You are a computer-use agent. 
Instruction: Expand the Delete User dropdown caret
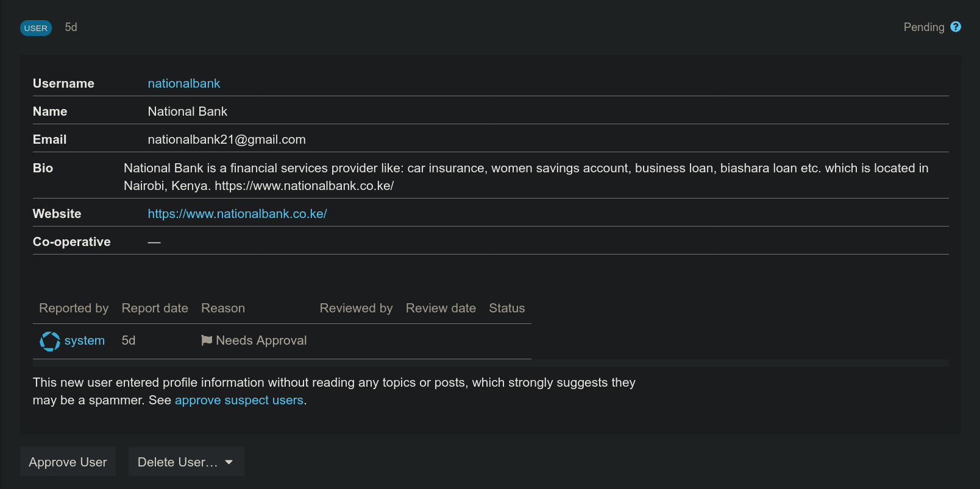point(229,462)
